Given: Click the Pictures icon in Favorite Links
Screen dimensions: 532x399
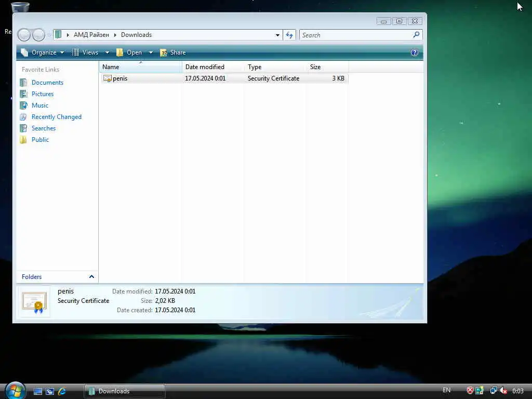Looking at the screenshot, I should [x=23, y=94].
